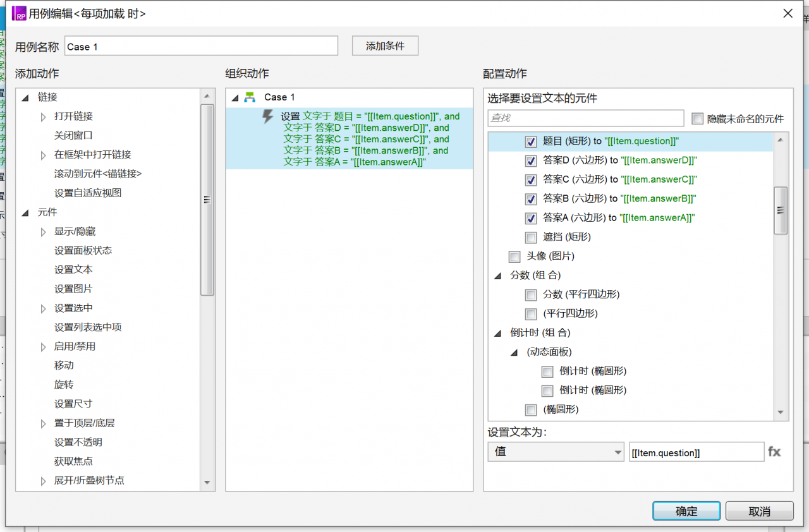This screenshot has height=532, width=809.
Task: Collapse the 倒计时 (组合) tree node
Action: [x=497, y=333]
